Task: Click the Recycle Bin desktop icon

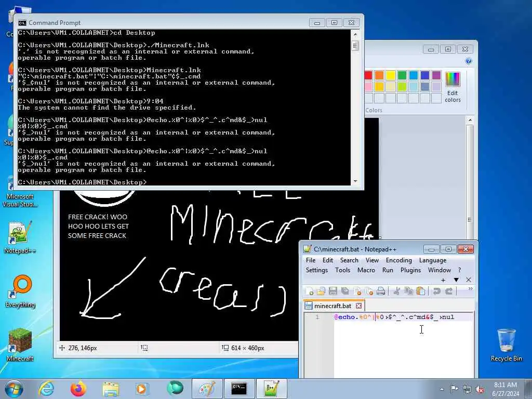Action: pyautogui.click(x=506, y=345)
